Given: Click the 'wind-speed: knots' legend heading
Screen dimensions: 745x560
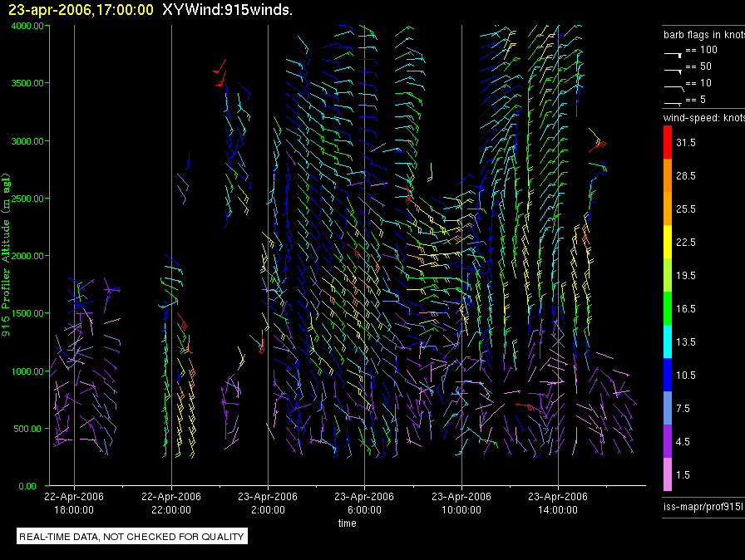Looking at the screenshot, I should (704, 118).
